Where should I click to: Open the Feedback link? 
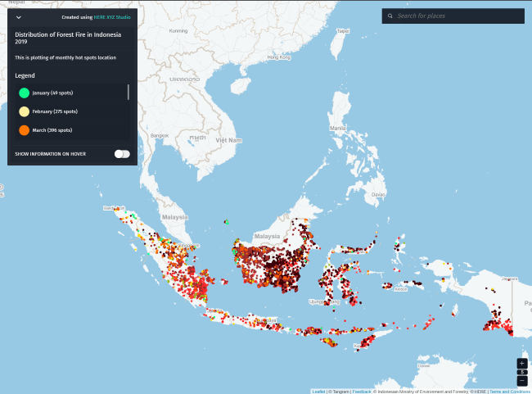pos(362,392)
